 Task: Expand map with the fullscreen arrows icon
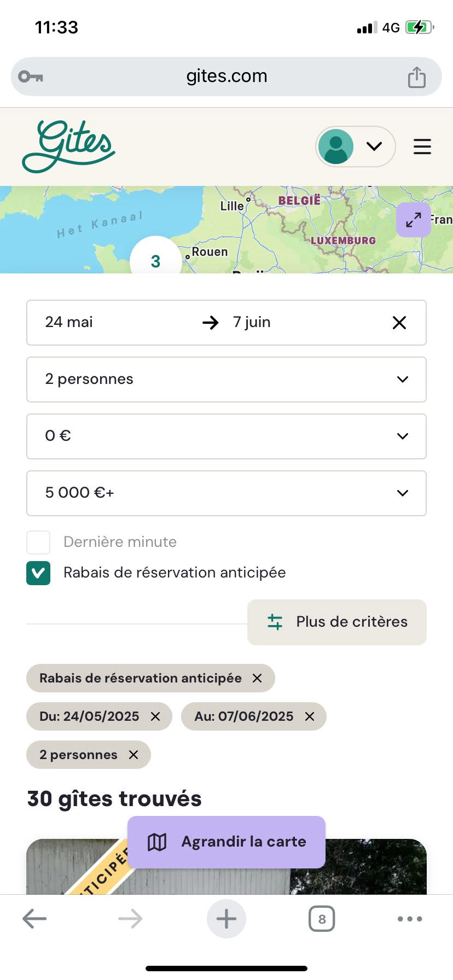[413, 220]
